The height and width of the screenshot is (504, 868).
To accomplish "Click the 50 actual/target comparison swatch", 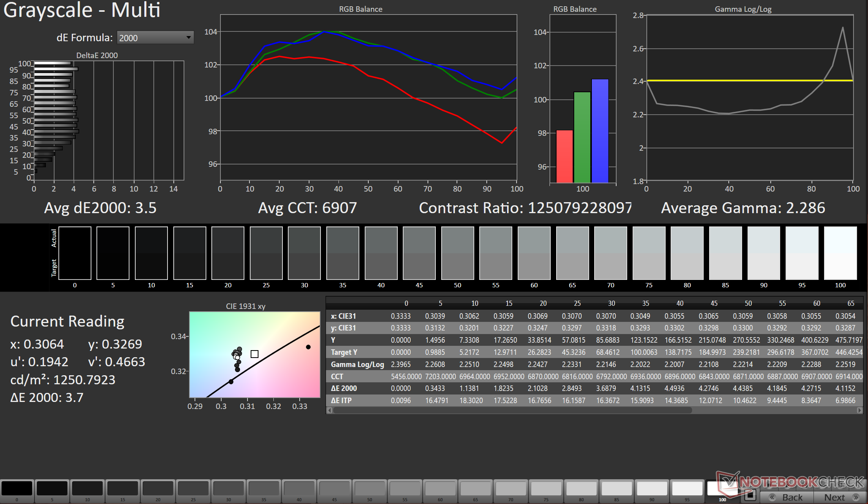I will tap(458, 253).
